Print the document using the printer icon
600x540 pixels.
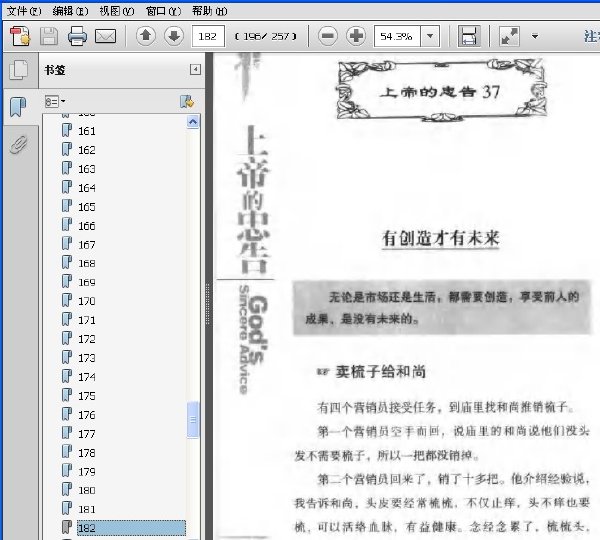tap(77, 36)
